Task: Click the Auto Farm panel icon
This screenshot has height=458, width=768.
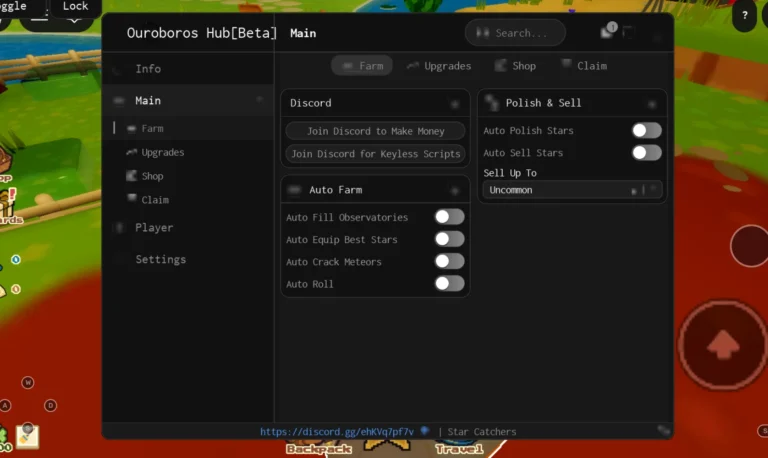Action: click(294, 190)
